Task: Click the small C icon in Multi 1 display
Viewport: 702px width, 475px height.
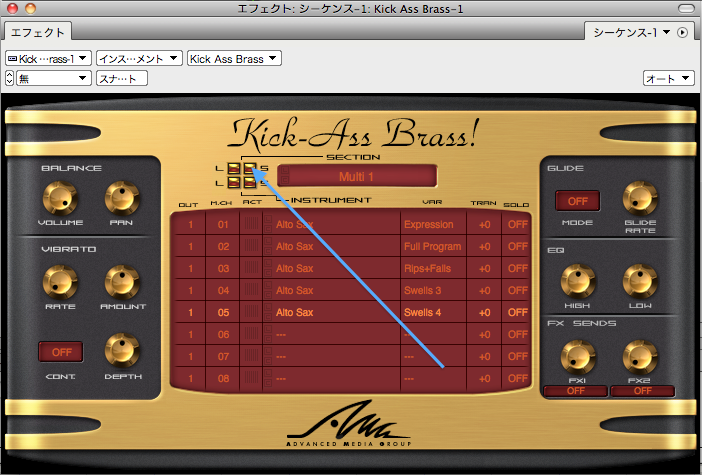Action: coord(285,180)
